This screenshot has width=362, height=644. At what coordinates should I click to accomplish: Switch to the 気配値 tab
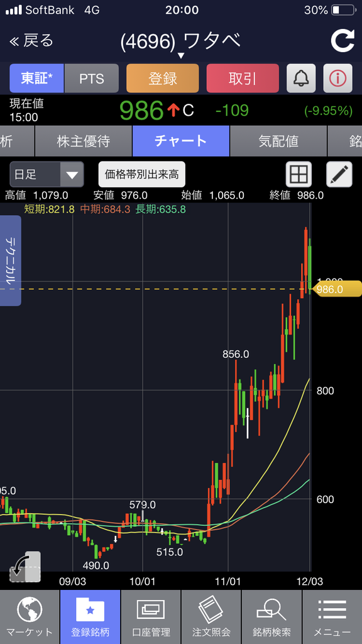tap(278, 142)
